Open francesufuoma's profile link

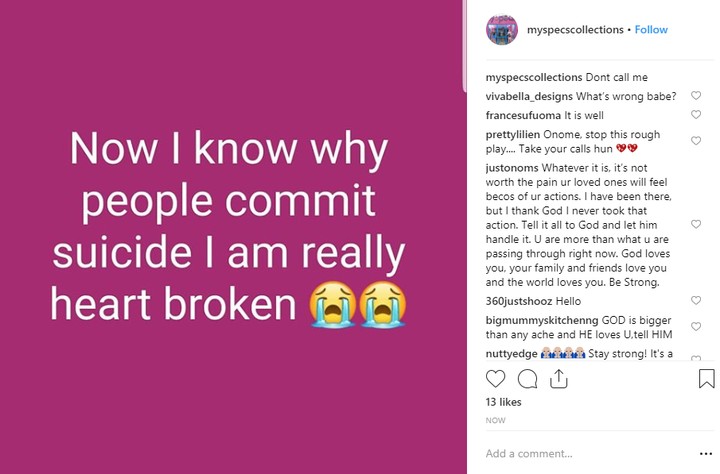coord(523,115)
